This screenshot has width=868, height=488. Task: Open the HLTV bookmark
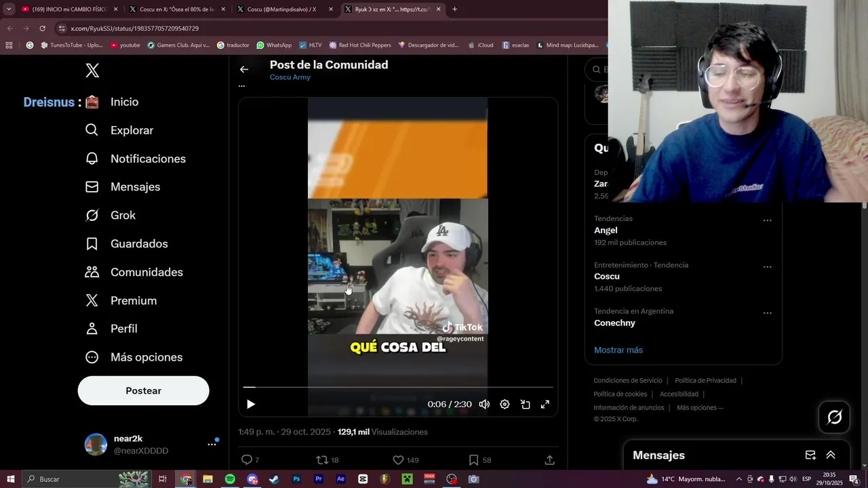[310, 45]
